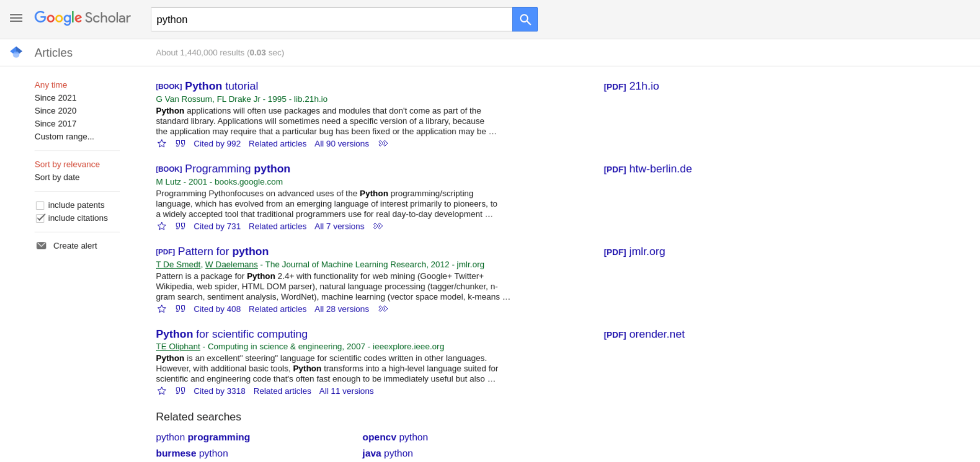This screenshot has width=980, height=462.
Task: Open Cited by 731 link
Action: [x=217, y=226]
